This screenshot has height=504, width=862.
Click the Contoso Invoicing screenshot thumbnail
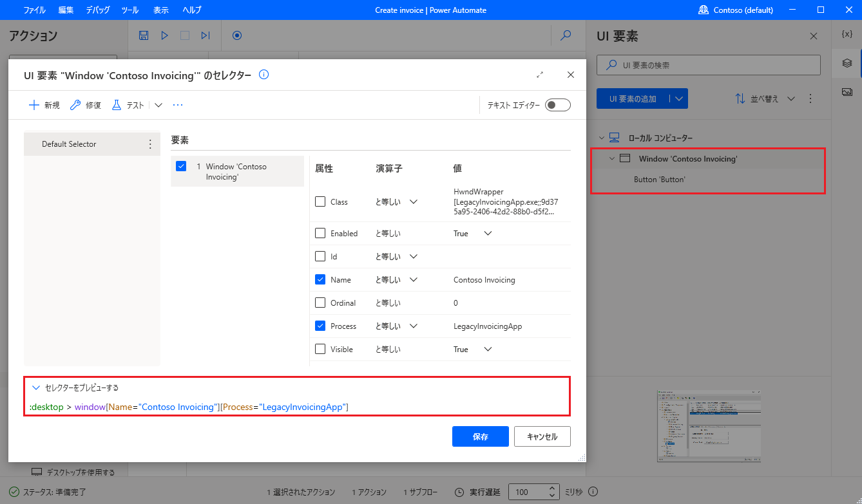[x=709, y=425]
